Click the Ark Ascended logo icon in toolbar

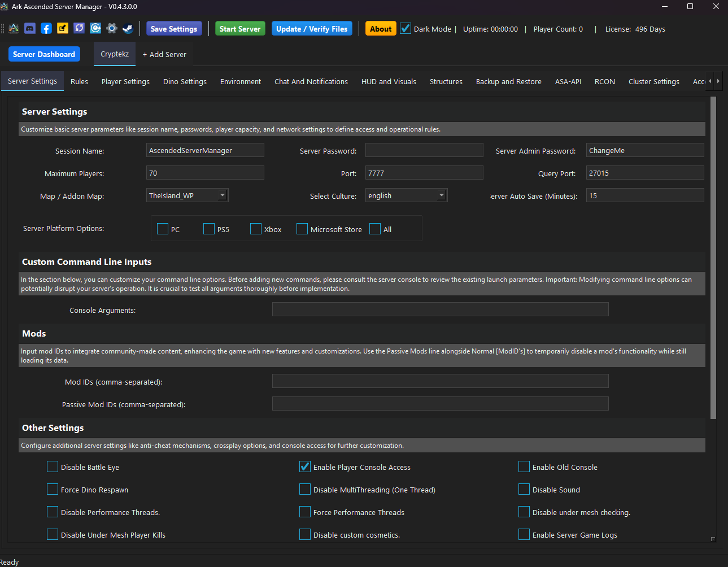14,28
